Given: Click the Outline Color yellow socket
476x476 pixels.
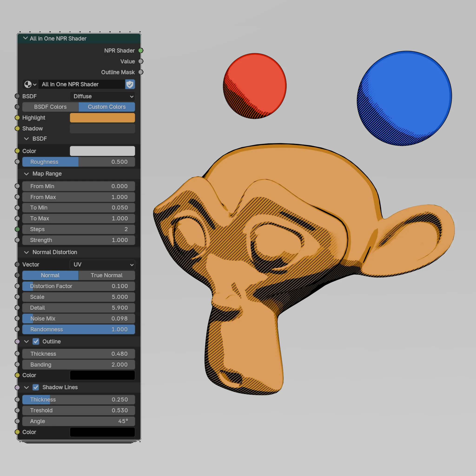Looking at the screenshot, I should click(17, 375).
